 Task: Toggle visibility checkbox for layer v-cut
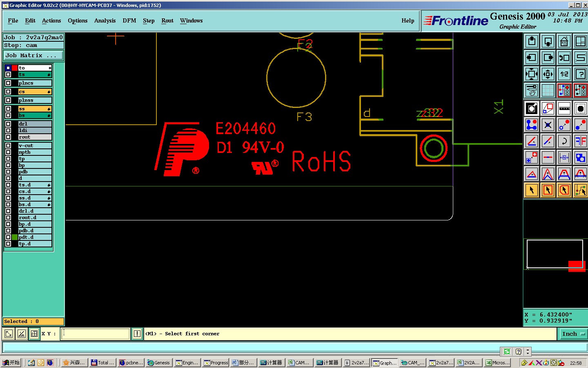pyautogui.click(x=8, y=146)
